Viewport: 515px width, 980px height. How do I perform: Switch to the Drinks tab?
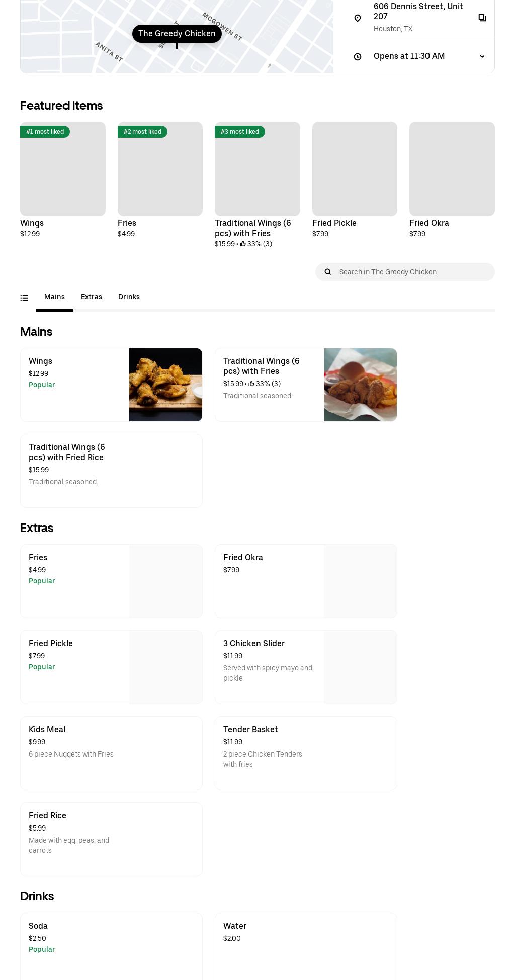tap(129, 297)
